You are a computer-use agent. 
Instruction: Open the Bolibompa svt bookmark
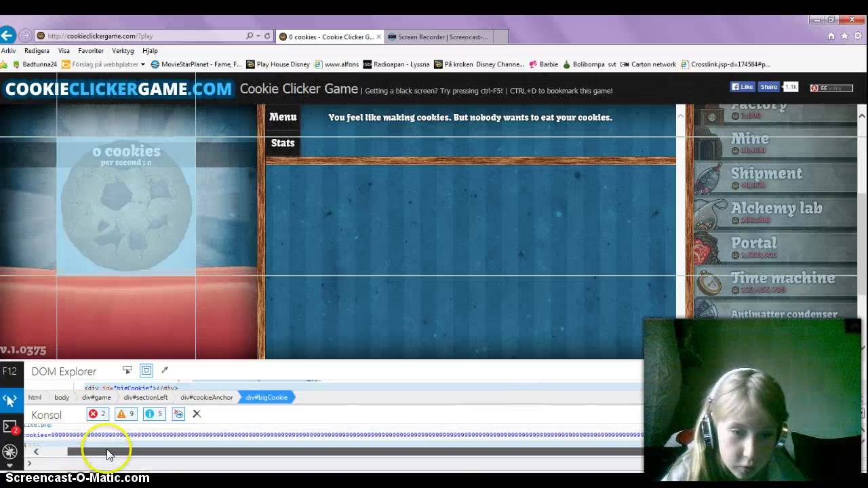[x=589, y=64]
